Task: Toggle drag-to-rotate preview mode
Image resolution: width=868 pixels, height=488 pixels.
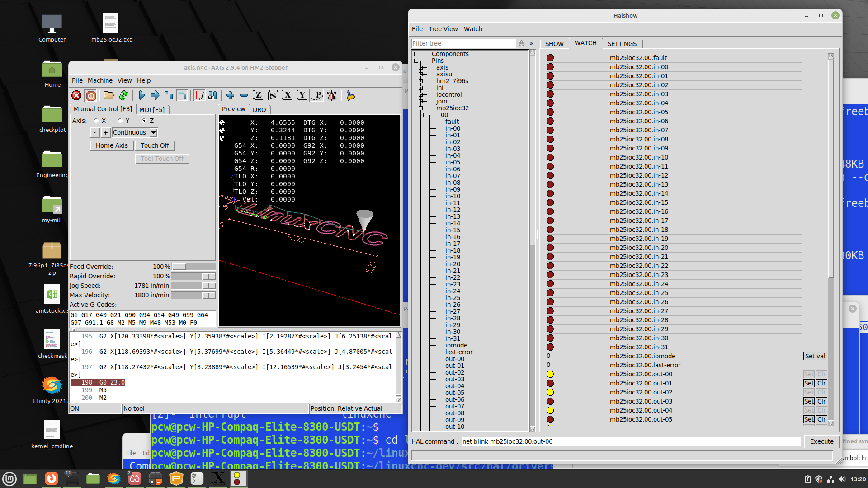Action: (x=332, y=95)
